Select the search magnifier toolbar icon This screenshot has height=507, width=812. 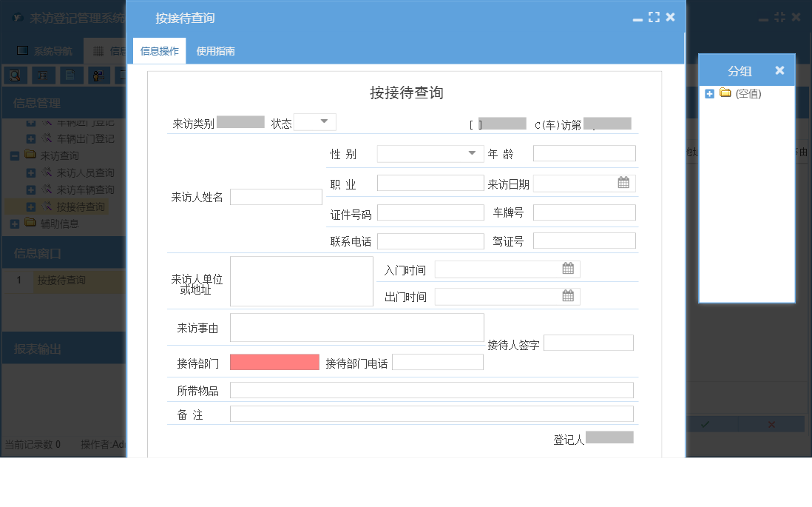(x=15, y=75)
